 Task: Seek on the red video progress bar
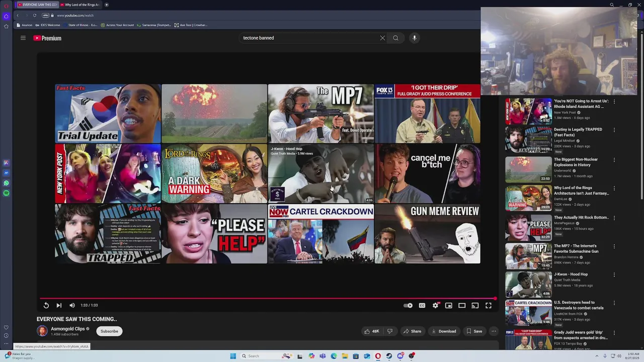tap(268, 299)
